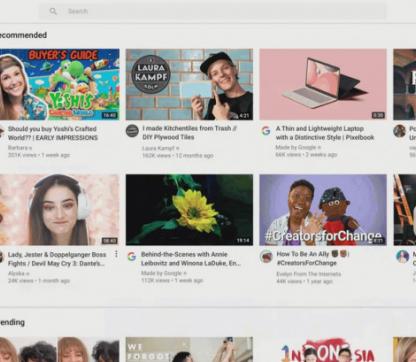Screen dimensions: 416x362
Task: Play the thumbnail of woman wearing headphones
Action: (x=60, y=210)
